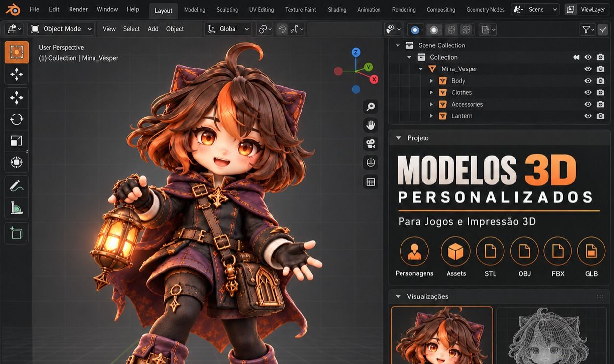Select the Rotate tool
This screenshot has height=364, width=614.
point(17,119)
